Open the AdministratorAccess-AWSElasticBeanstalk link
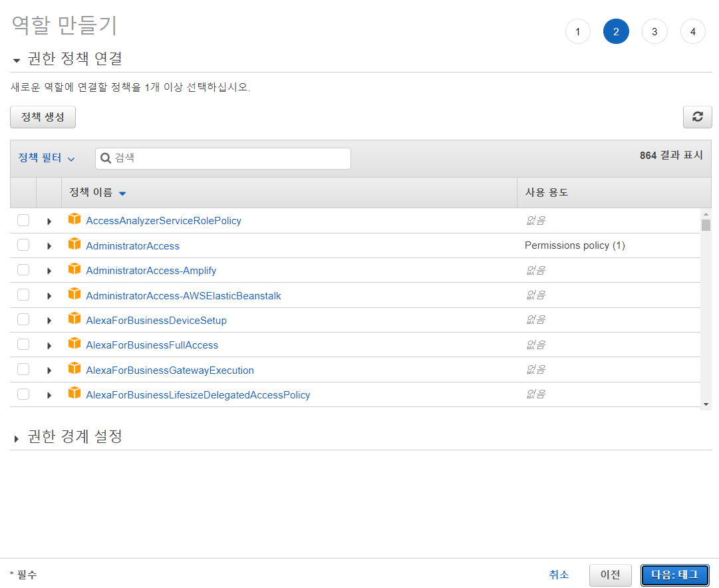The width and height of the screenshot is (719, 588). click(184, 296)
